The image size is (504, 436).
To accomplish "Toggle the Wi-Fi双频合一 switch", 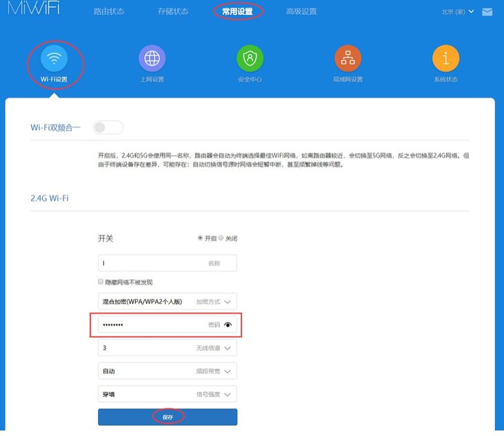I will (108, 127).
